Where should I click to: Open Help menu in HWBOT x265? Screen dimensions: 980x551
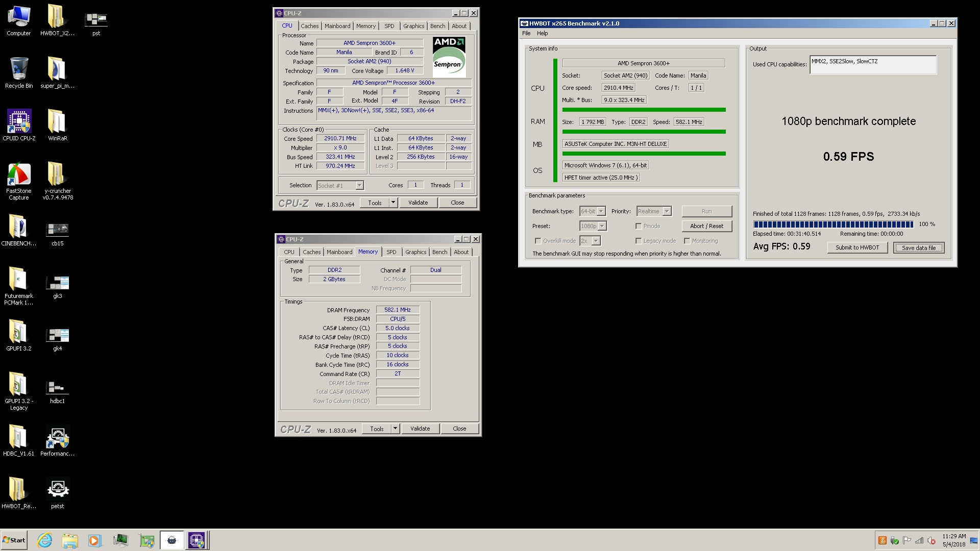[542, 33]
